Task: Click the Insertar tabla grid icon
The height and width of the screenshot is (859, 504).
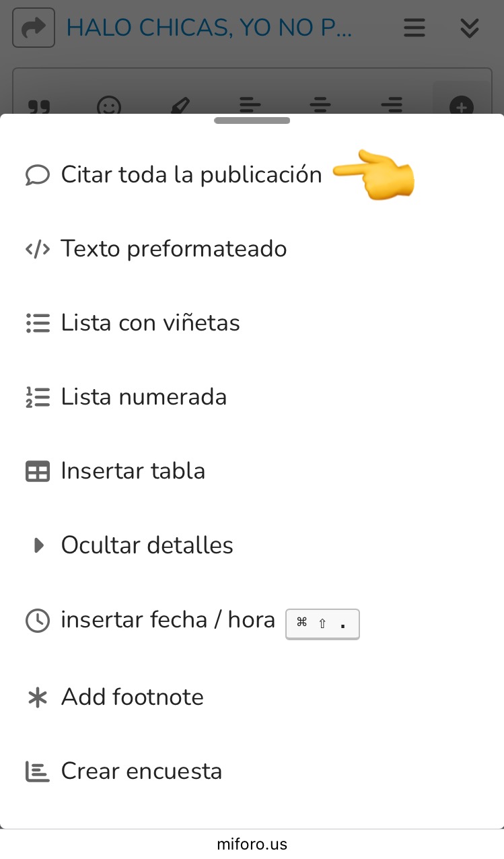Action: pos(38,471)
